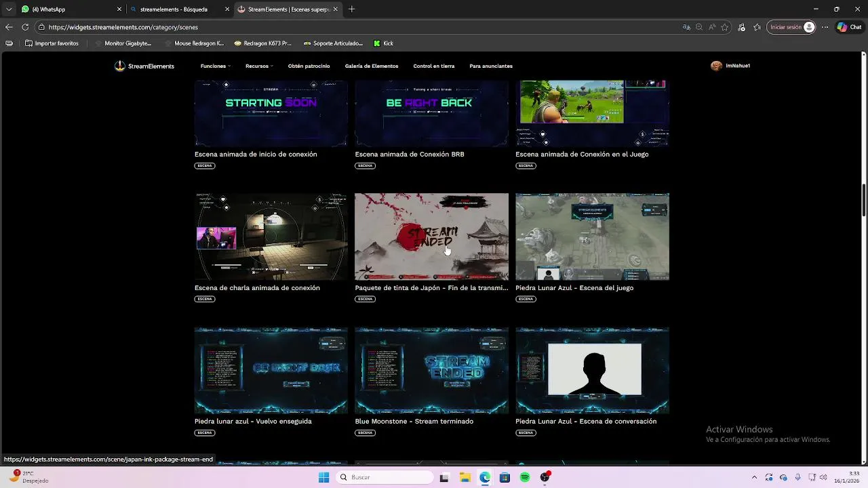Open Piedra Lunar Azul game scene thumbnail
Screen dimensions: 868x488
coord(592,237)
